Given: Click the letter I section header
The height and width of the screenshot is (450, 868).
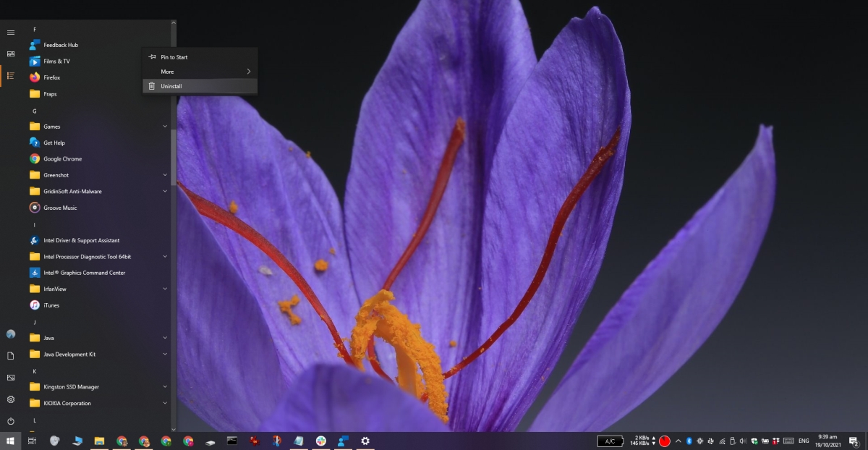Looking at the screenshot, I should (x=35, y=225).
